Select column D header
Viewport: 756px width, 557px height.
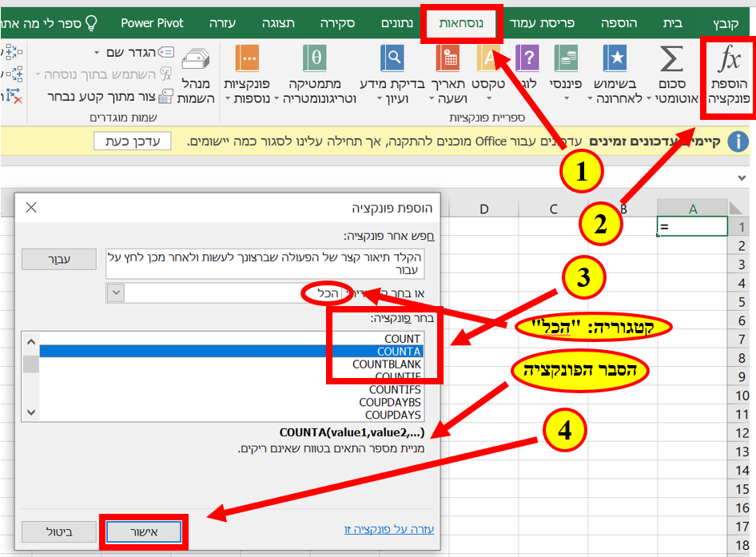(x=484, y=209)
